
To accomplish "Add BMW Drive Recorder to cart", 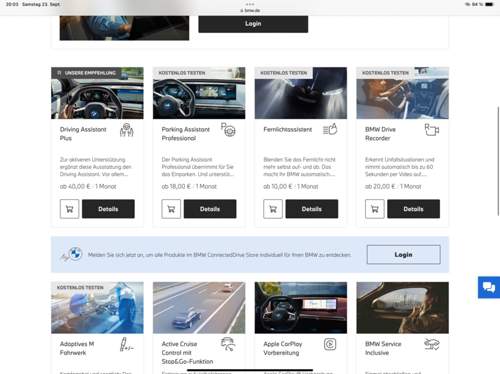I will coord(375,209).
